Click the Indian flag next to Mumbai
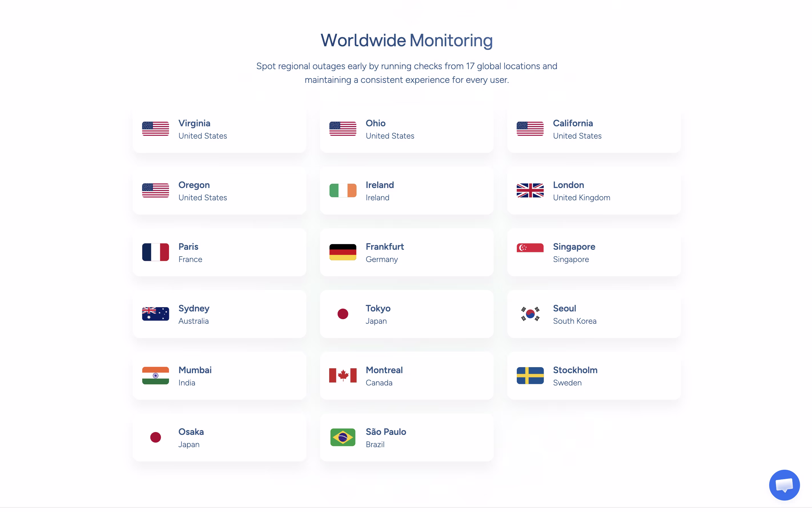812x512 pixels. pos(155,376)
